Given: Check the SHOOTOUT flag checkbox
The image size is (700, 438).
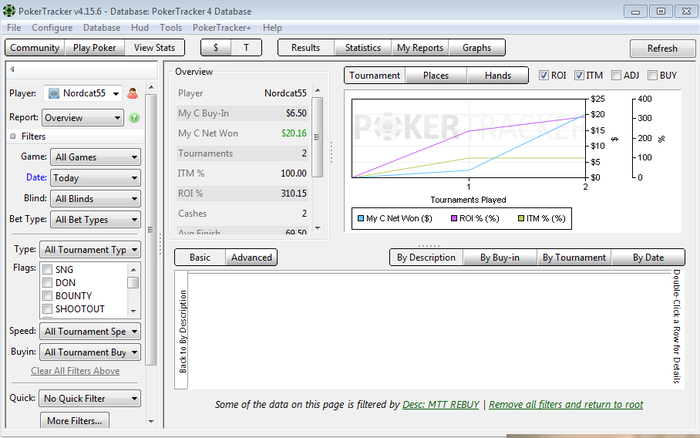Looking at the screenshot, I should click(x=47, y=309).
